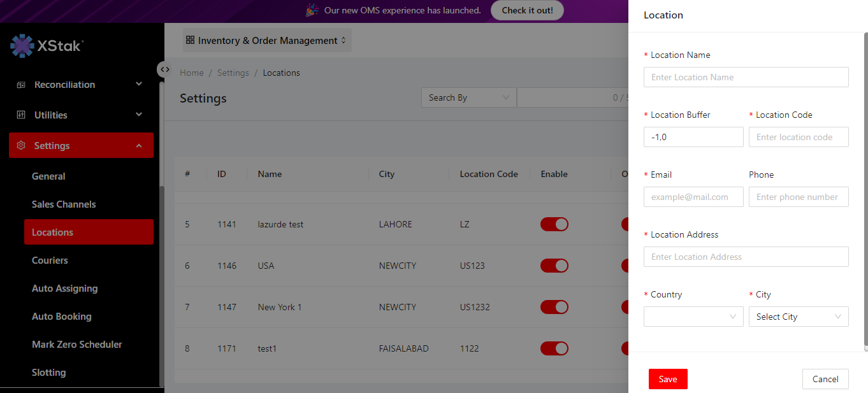868x393 pixels.
Task: Open the Search By dropdown
Action: pyautogui.click(x=468, y=97)
